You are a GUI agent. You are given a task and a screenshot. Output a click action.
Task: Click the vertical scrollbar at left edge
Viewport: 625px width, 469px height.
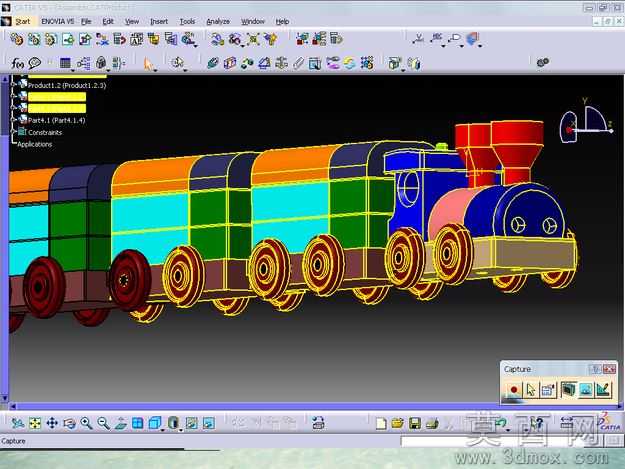5,238
